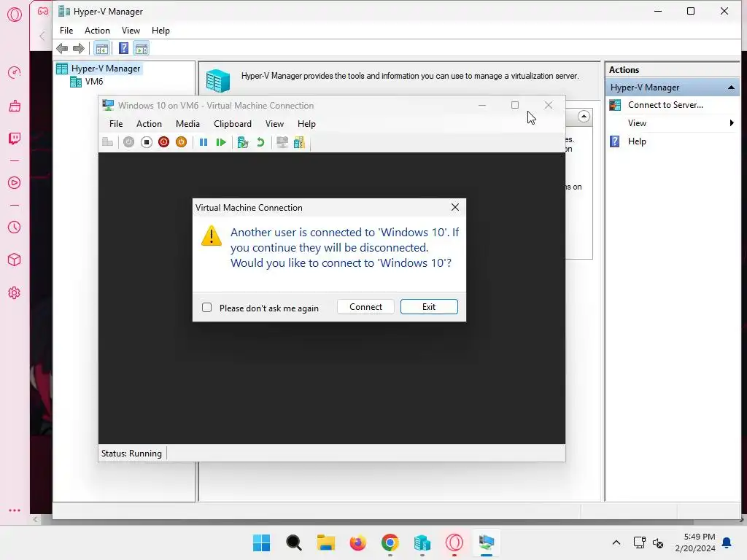Click the Checkpoint icon in VM toolbar
747x560 pixels.
243,142
